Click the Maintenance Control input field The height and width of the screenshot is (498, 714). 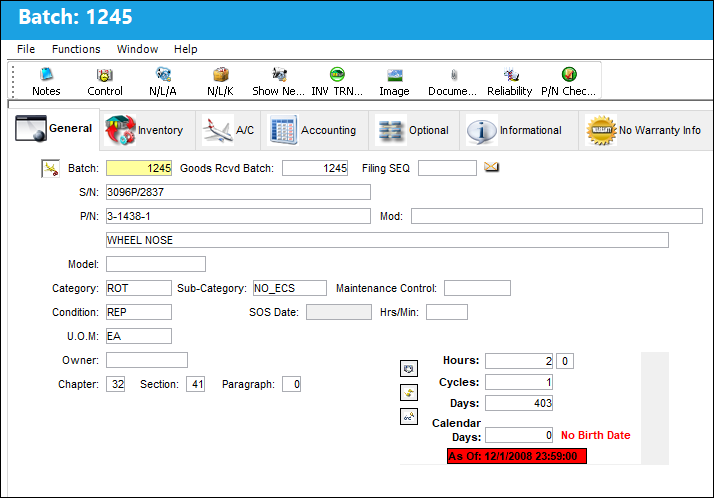click(x=477, y=288)
